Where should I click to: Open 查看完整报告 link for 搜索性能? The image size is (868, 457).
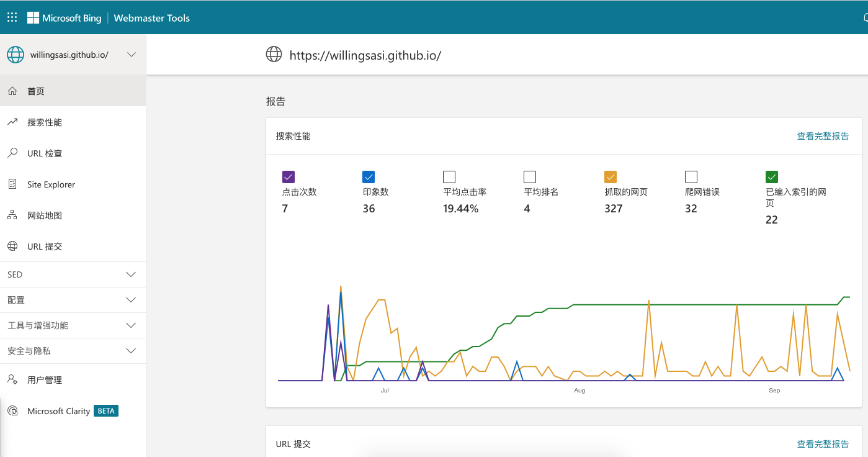(823, 136)
